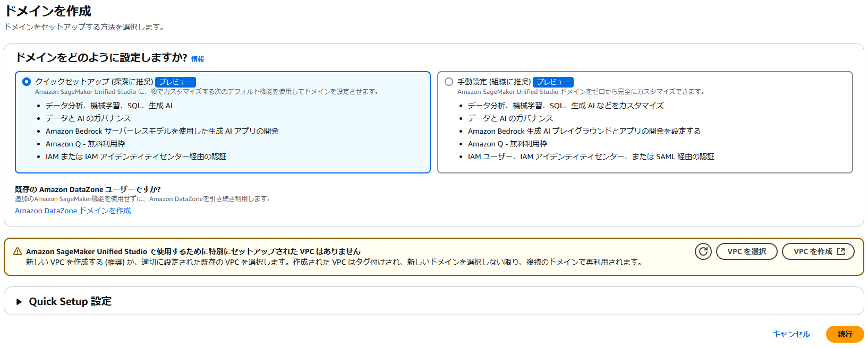Expand the Quick Setup 設定 section

19,302
